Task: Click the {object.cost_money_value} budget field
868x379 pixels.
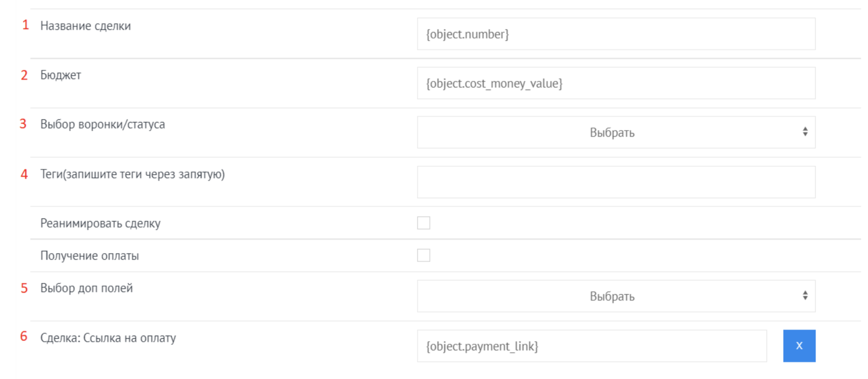Action: [616, 83]
